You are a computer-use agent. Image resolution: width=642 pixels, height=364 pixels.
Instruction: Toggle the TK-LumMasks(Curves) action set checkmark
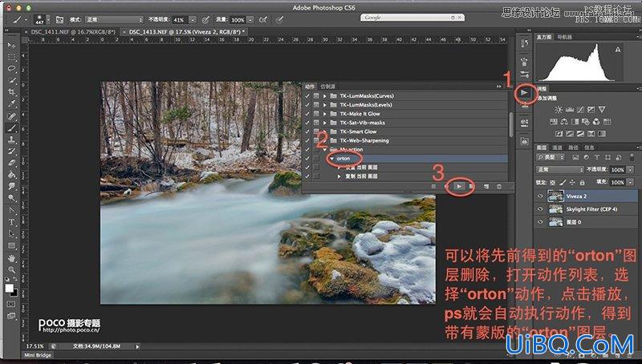click(307, 96)
